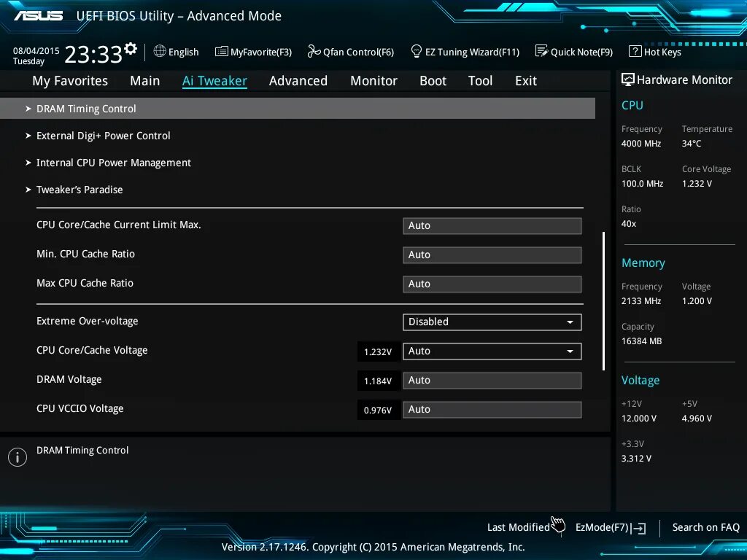
Task: Open MyFavorite(F3) list icon
Action: coord(222,52)
